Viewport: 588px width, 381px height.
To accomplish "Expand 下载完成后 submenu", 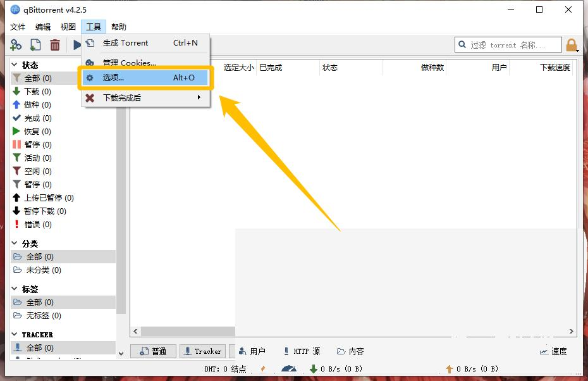I will tap(145, 98).
